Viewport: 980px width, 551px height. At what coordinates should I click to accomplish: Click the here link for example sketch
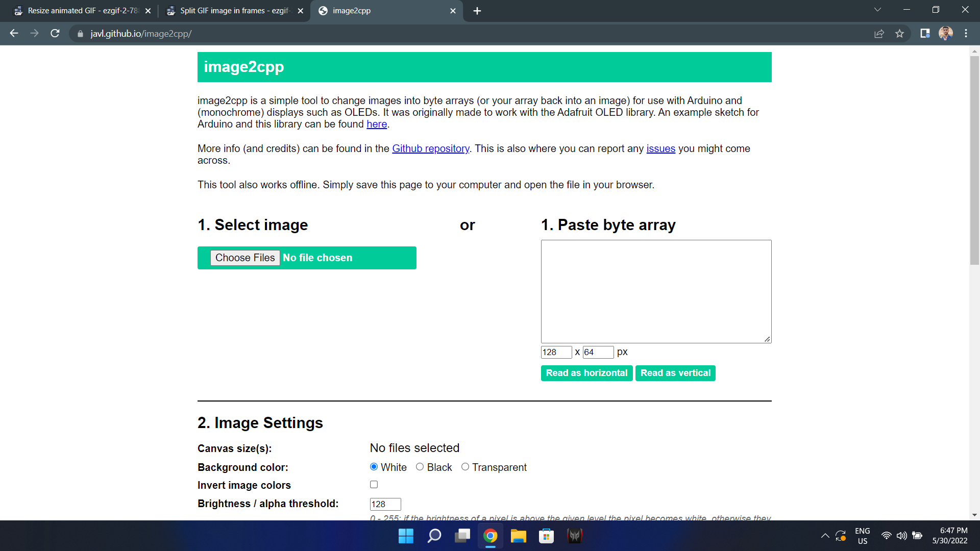point(376,124)
